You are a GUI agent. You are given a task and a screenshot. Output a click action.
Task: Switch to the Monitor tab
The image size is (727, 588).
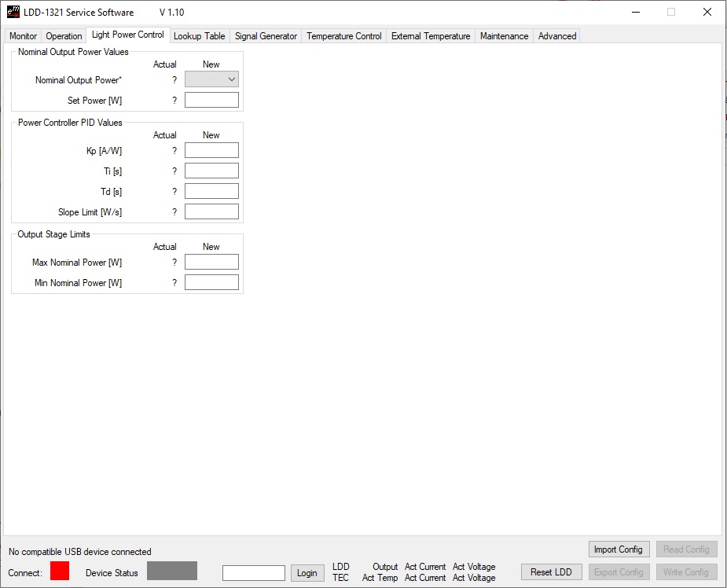click(23, 36)
